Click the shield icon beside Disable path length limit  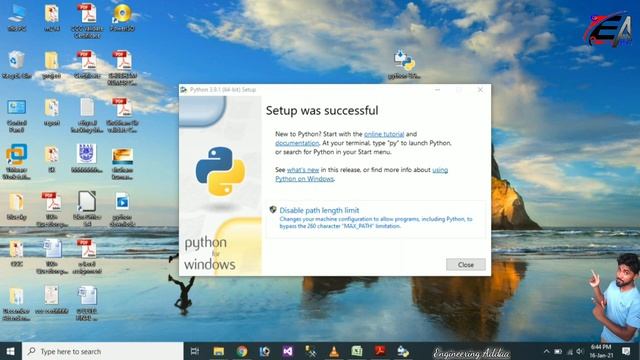273,210
